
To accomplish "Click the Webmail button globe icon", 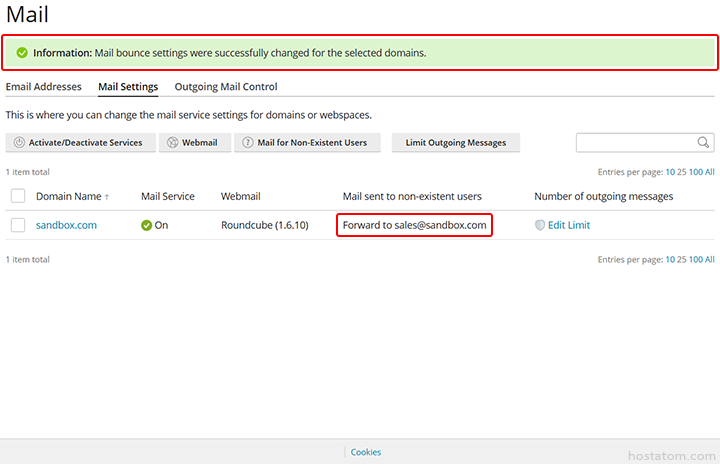I will pyautogui.click(x=173, y=143).
